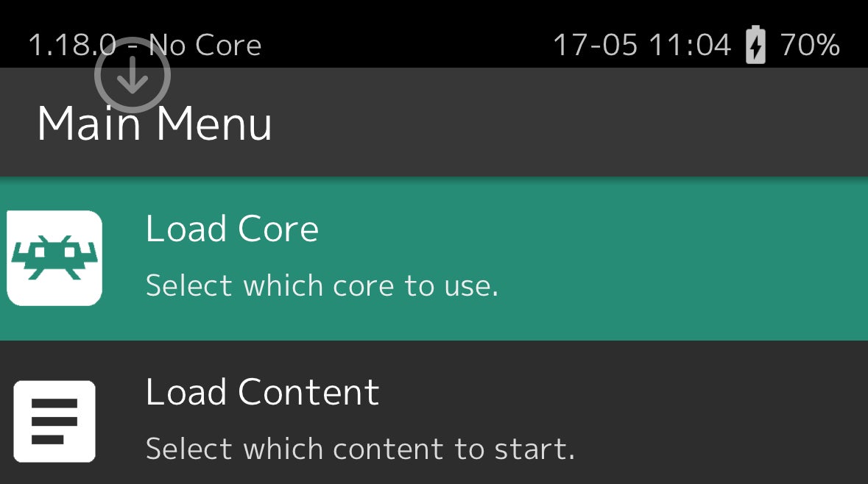Select the highlighted green Load Core row
Viewport: 868px width, 484px height.
589,258
